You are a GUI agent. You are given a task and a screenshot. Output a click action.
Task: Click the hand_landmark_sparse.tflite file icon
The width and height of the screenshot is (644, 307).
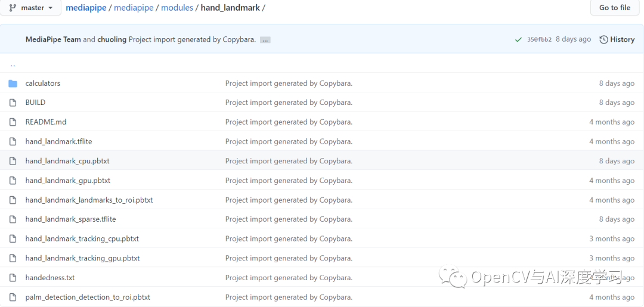point(13,219)
